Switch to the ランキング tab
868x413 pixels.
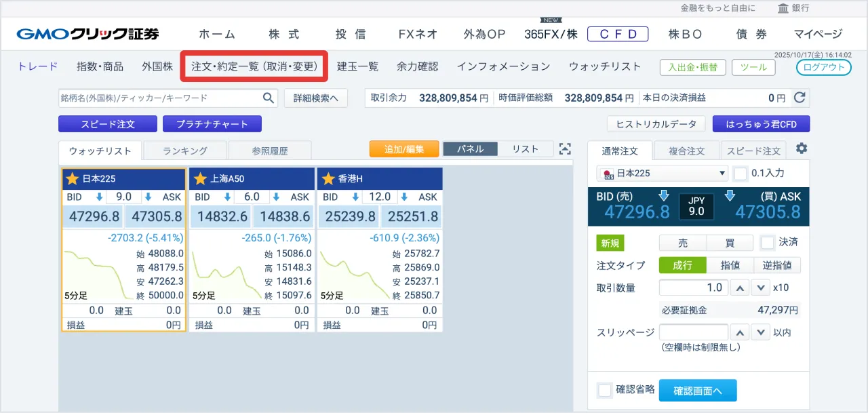[x=184, y=151]
